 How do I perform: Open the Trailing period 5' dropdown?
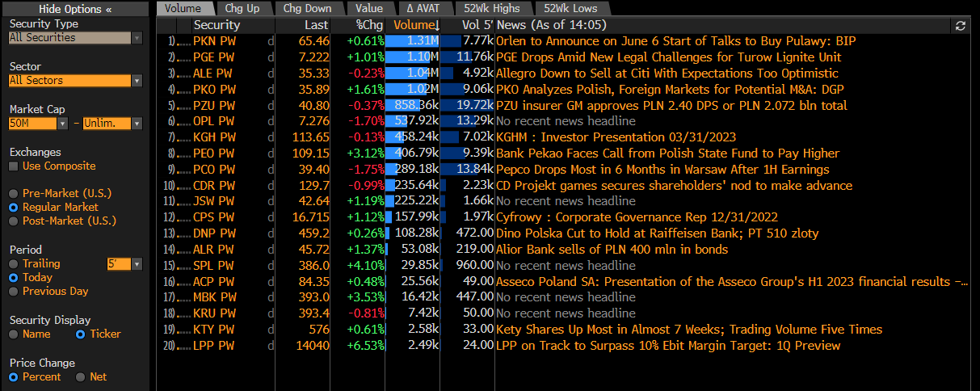click(x=137, y=264)
